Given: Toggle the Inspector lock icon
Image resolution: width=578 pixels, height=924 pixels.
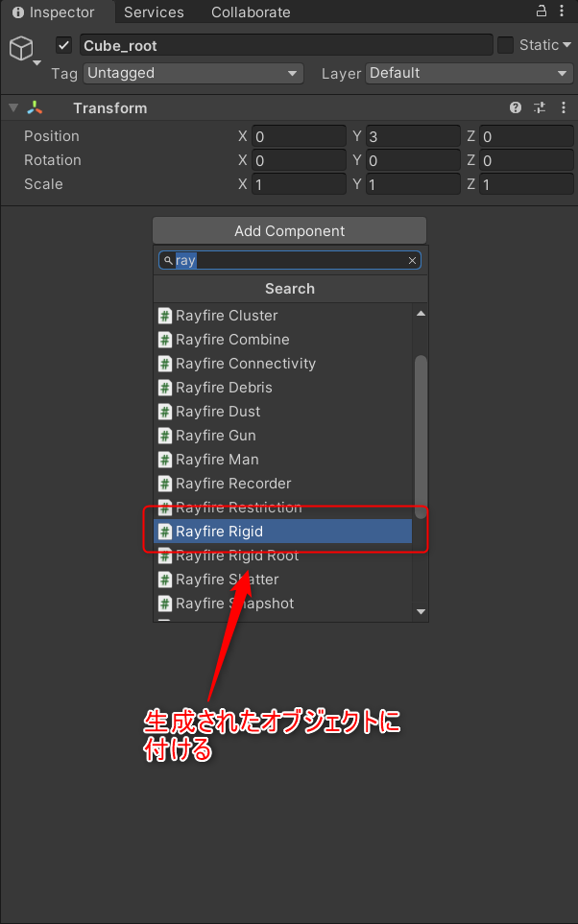Looking at the screenshot, I should [541, 11].
